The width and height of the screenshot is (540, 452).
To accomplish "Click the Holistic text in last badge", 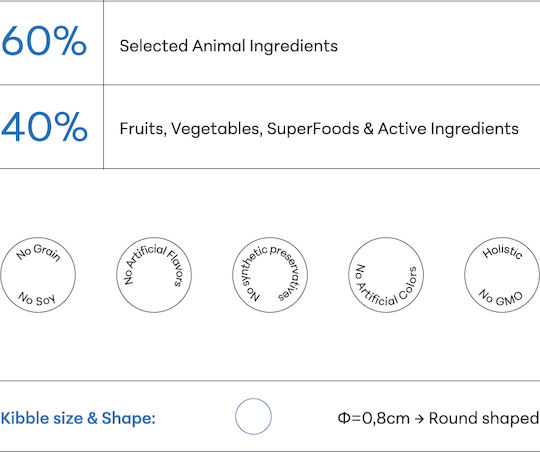I will [502, 252].
